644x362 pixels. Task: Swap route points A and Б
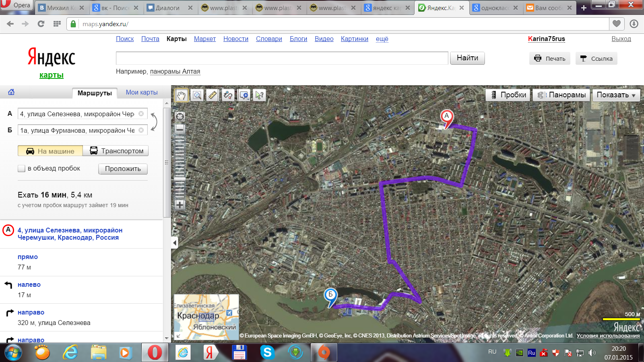pyautogui.click(x=154, y=122)
